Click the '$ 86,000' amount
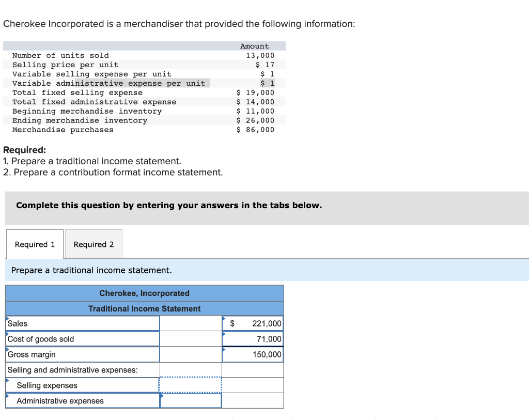This screenshot has height=420, width=529. point(255,130)
